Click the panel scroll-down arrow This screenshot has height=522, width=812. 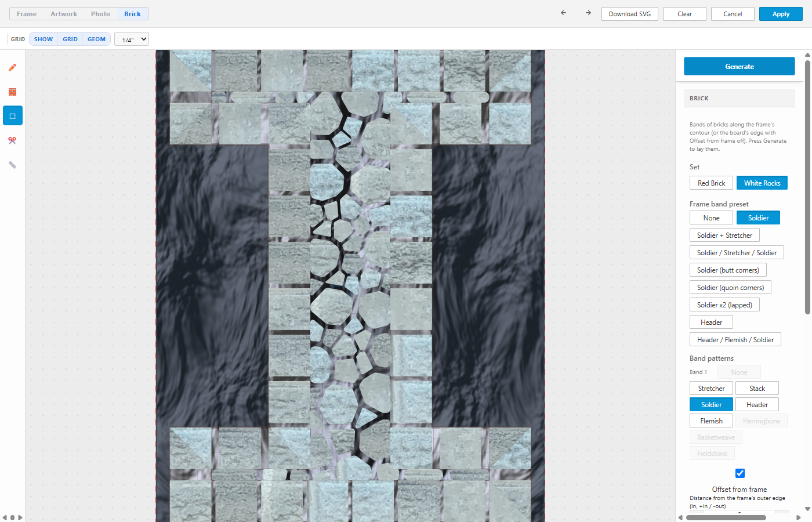pos(807,509)
